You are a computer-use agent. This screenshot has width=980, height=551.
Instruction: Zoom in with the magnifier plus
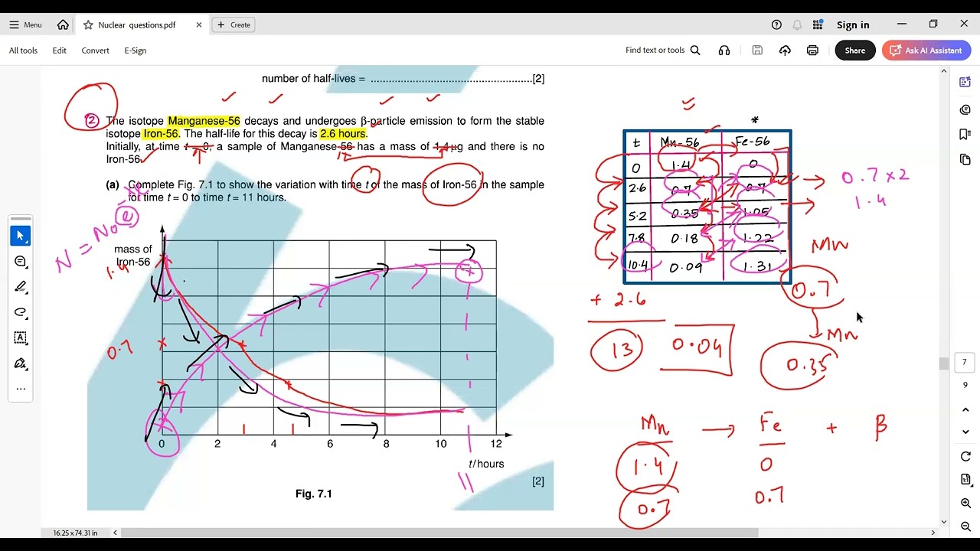pos(965,504)
